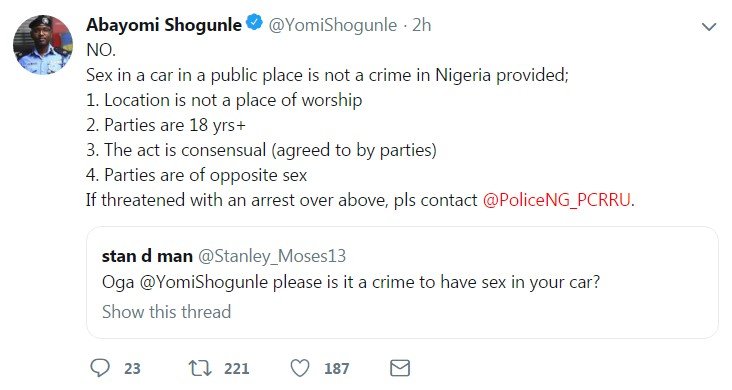Like the tweet with the heart icon
732x390 pixels.
click(300, 368)
